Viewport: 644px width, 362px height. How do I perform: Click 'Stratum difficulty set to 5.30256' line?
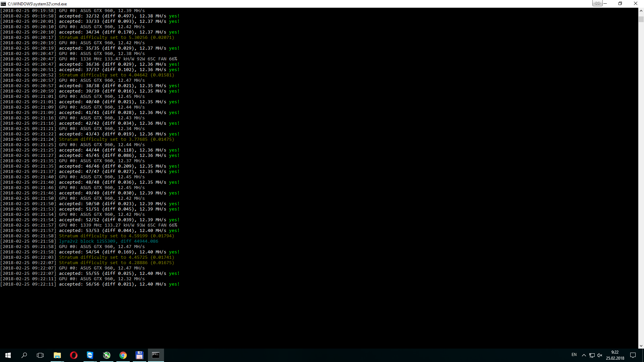tap(87, 38)
